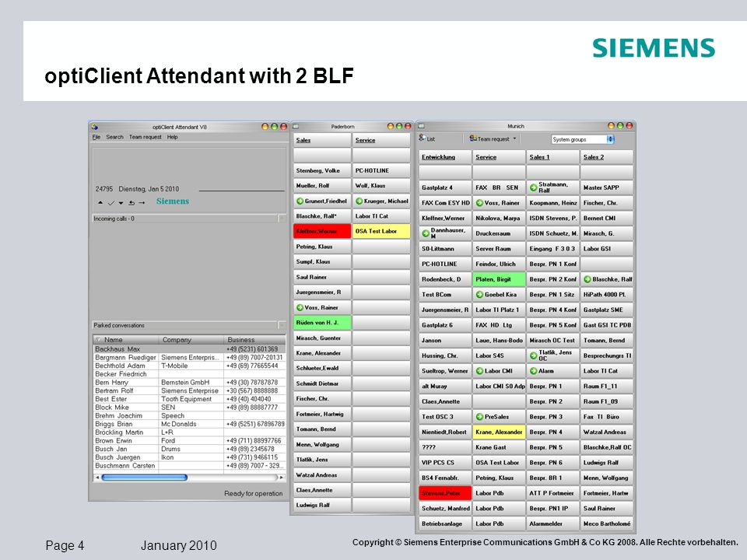Click the right arrow of contact list scrollbar
The width and height of the screenshot is (747, 560).
click(x=281, y=477)
